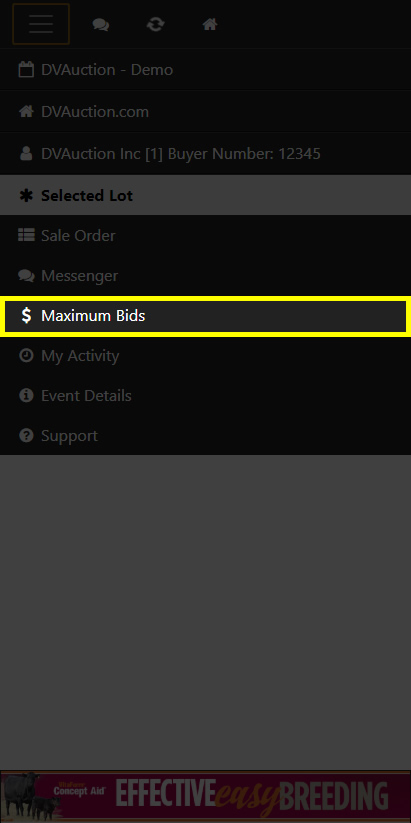Click the clock icon beside My Activity
This screenshot has width=411, height=823.
pyautogui.click(x=26, y=355)
